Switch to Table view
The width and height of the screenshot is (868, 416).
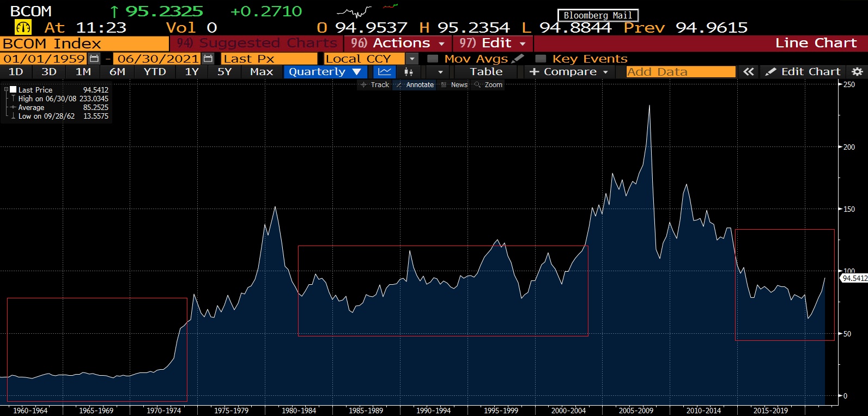point(486,72)
